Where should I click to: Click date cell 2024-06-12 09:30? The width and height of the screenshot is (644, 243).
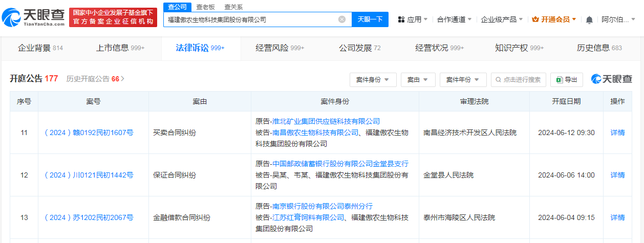coord(566,132)
